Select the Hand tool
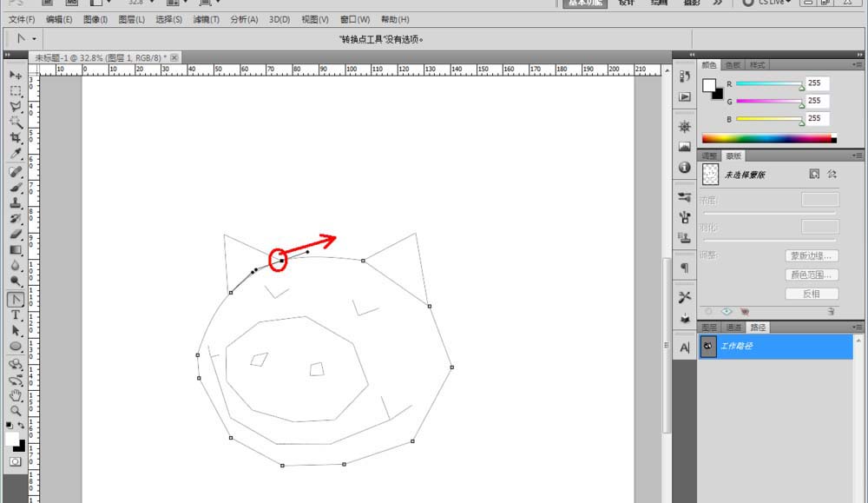Viewport: 868px width, 503px height. [16, 395]
